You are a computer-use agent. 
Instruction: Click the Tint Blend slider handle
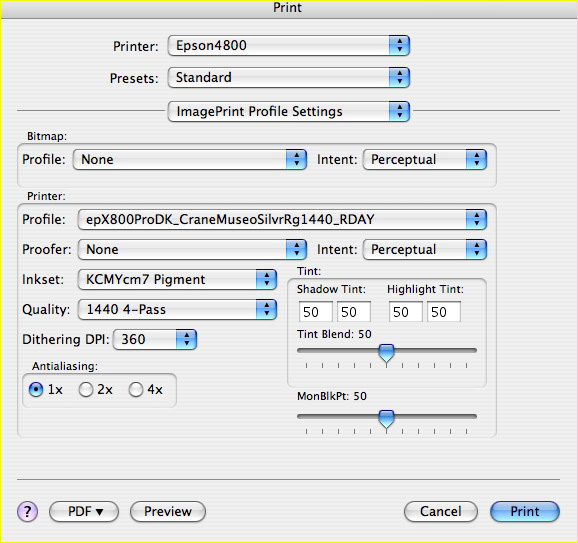coord(386,354)
